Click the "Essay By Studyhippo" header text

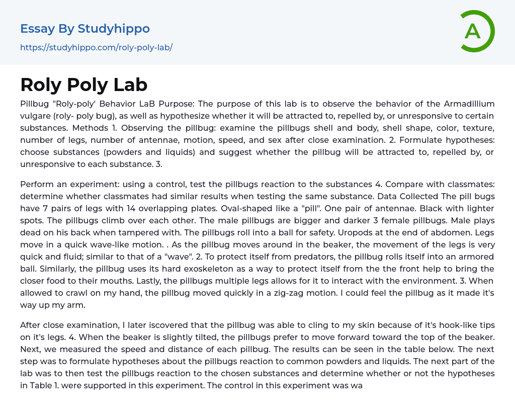(x=85, y=29)
